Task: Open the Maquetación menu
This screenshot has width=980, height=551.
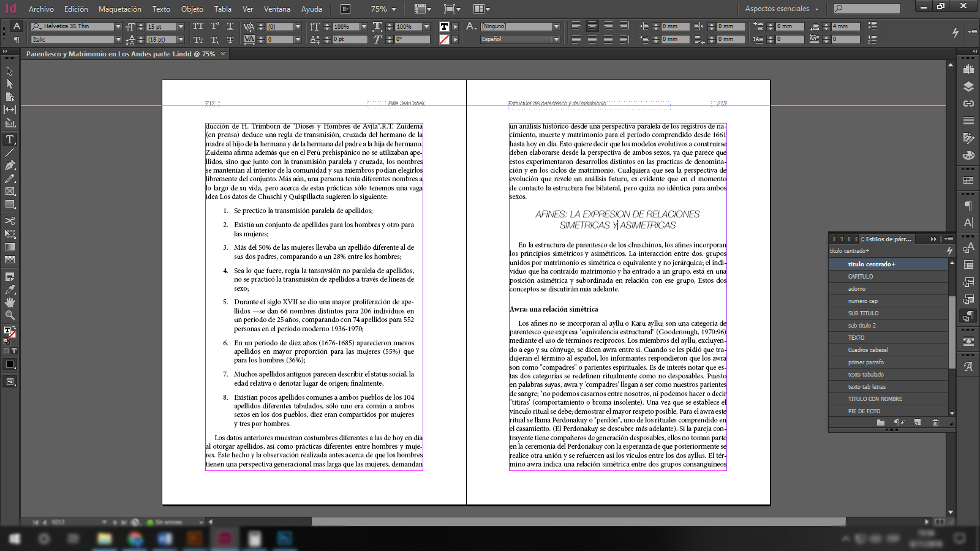Action: [120, 9]
